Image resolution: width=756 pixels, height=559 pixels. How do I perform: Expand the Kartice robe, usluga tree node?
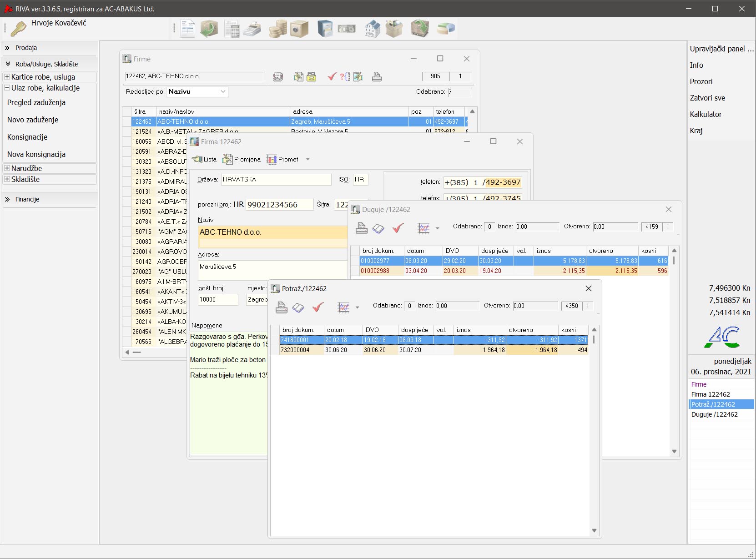(x=7, y=77)
